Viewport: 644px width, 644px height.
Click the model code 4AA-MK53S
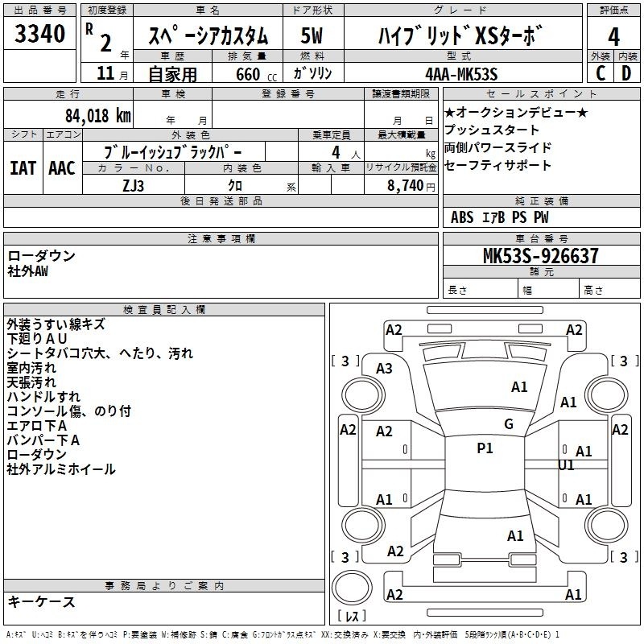pyautogui.click(x=460, y=74)
